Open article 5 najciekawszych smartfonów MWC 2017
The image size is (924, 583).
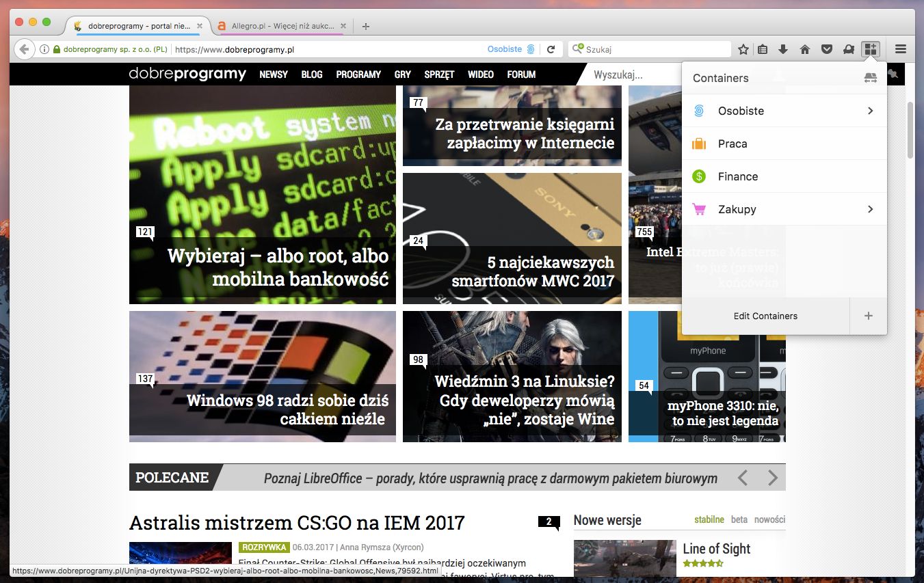[x=533, y=271]
